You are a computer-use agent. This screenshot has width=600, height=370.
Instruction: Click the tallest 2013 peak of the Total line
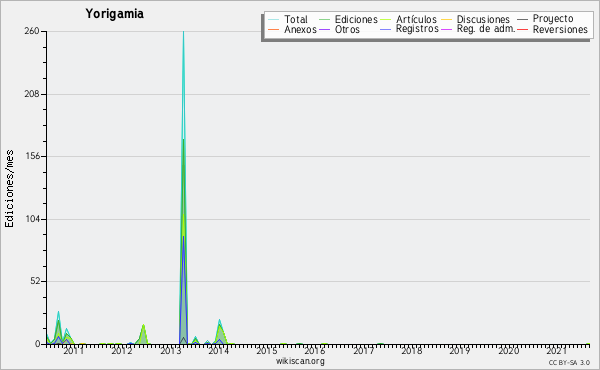184,32
